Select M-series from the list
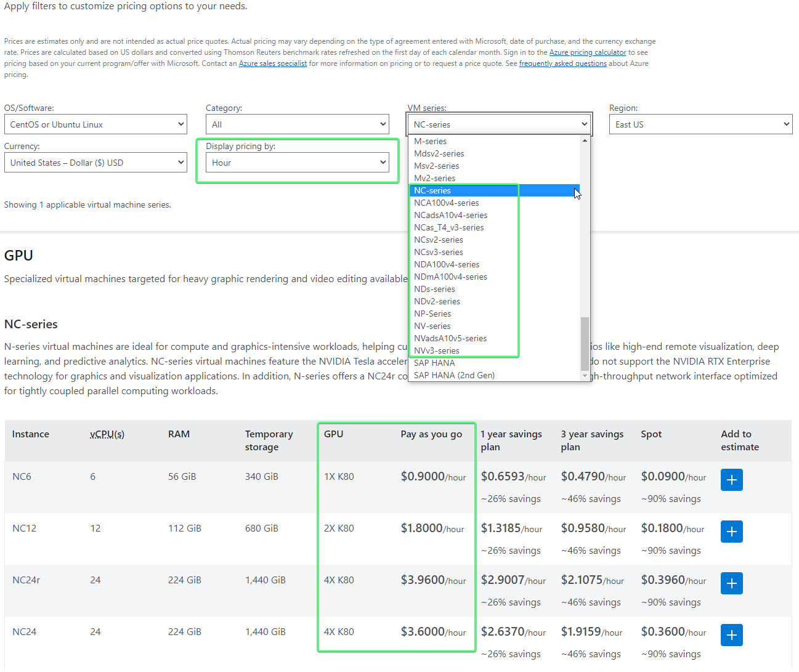799x672 pixels. click(x=431, y=141)
